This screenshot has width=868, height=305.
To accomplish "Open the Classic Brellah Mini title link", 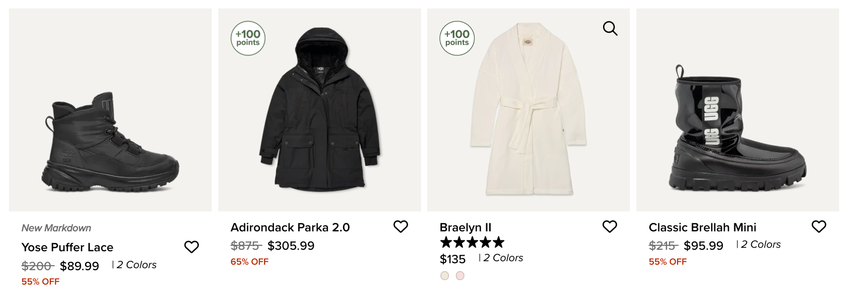I will pos(702,227).
